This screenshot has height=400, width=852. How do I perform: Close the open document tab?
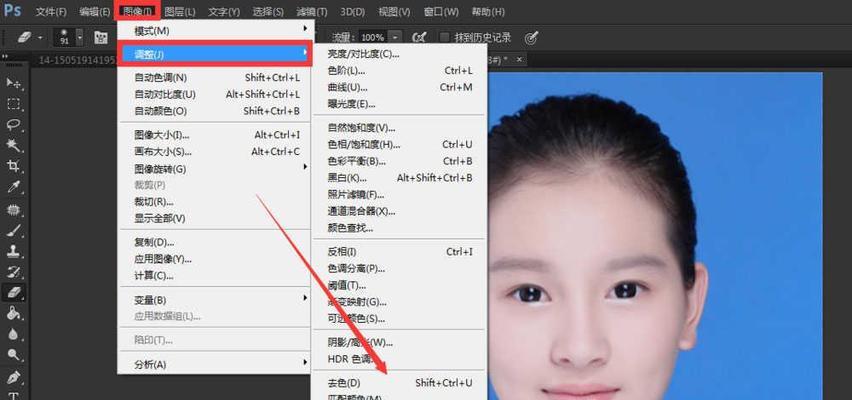point(519,59)
